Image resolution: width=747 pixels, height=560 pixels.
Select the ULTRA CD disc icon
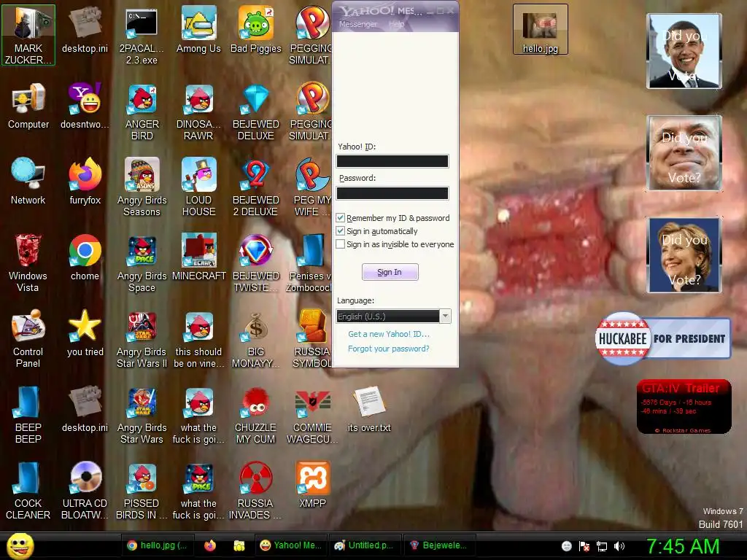click(x=85, y=491)
